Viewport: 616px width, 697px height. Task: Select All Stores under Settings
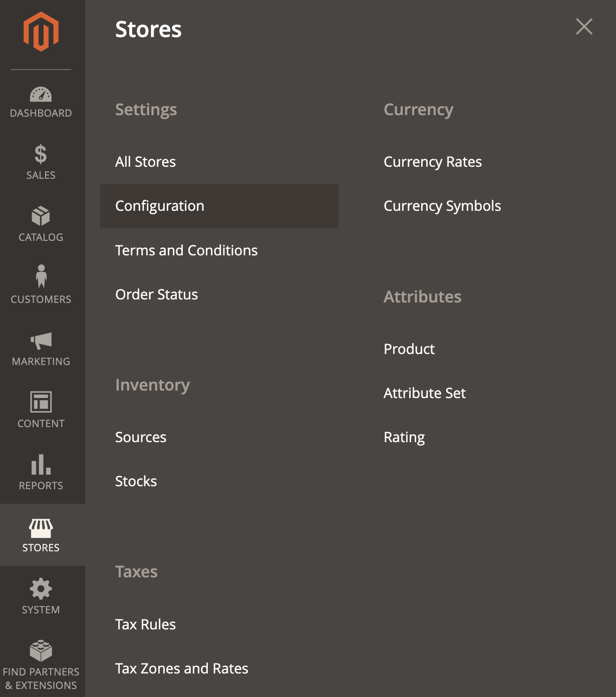coord(145,161)
